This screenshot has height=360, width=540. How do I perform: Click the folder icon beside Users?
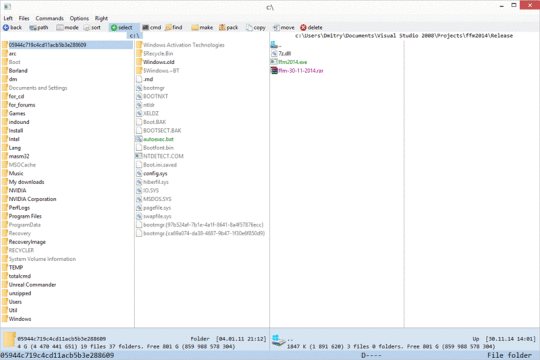5,302
